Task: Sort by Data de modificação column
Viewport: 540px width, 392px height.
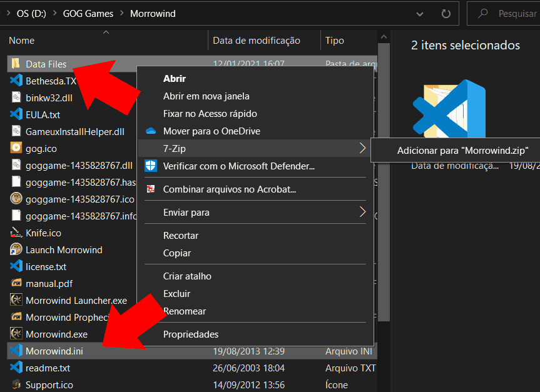Action: pyautogui.click(x=257, y=41)
